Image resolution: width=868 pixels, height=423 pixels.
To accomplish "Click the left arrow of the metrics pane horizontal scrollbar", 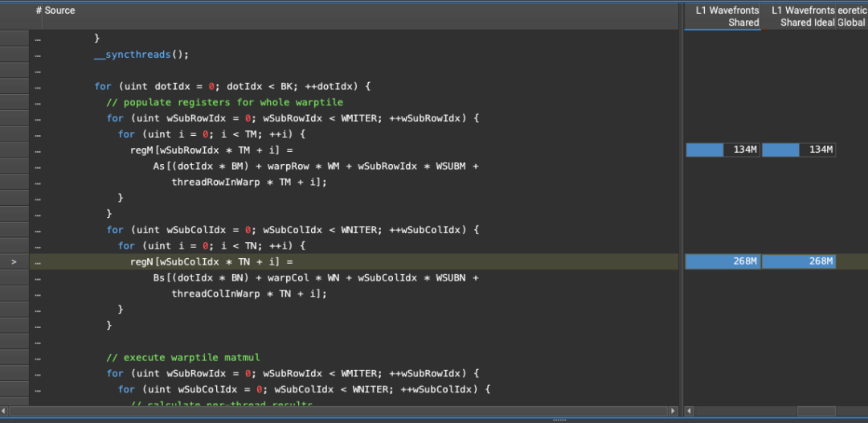I will click(x=690, y=412).
